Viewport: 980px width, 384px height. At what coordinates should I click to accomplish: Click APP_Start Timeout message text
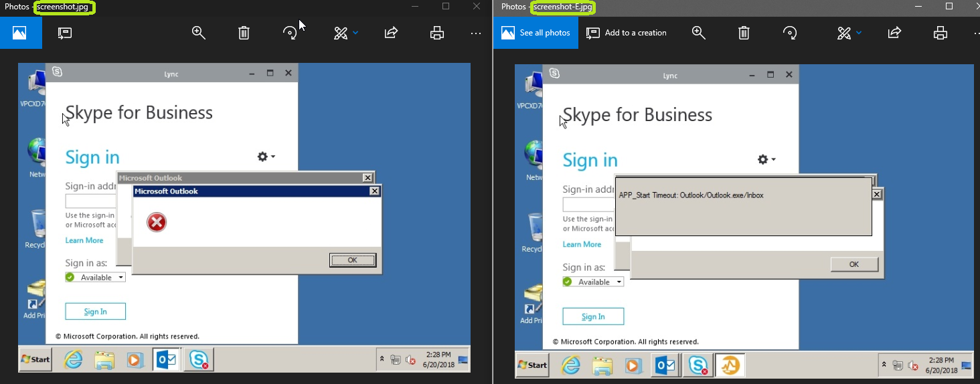point(691,195)
